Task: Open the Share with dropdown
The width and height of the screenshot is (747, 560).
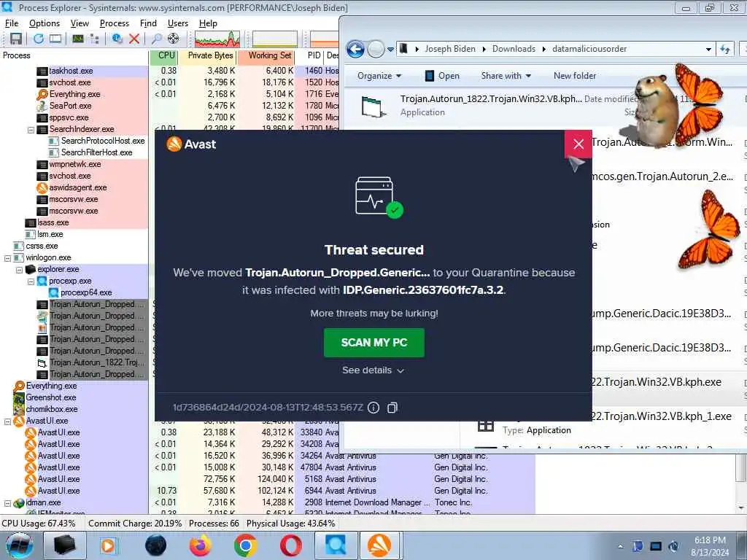Action: (506, 76)
